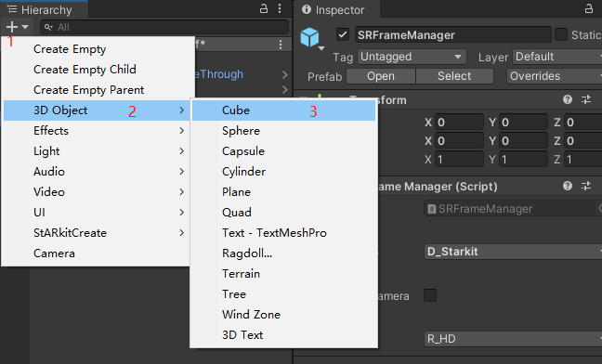Choose Create Empty Child
The width and height of the screenshot is (602, 364).
point(97,70)
